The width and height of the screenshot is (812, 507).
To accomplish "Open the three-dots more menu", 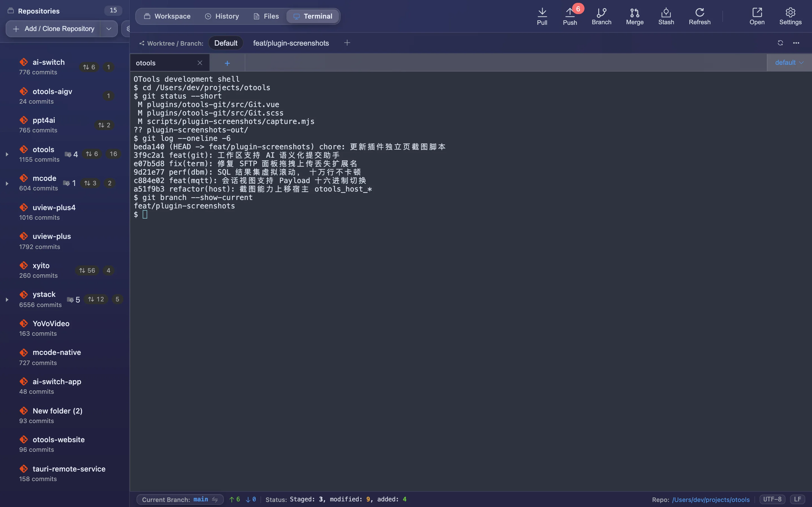I will click(796, 43).
